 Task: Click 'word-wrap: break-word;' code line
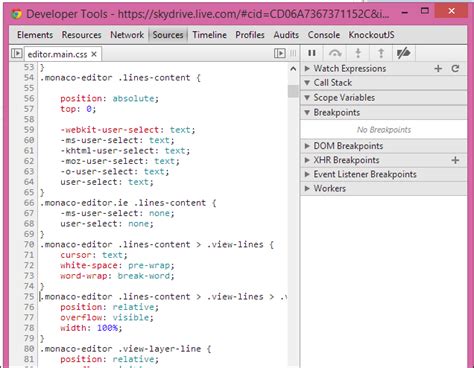click(117, 276)
